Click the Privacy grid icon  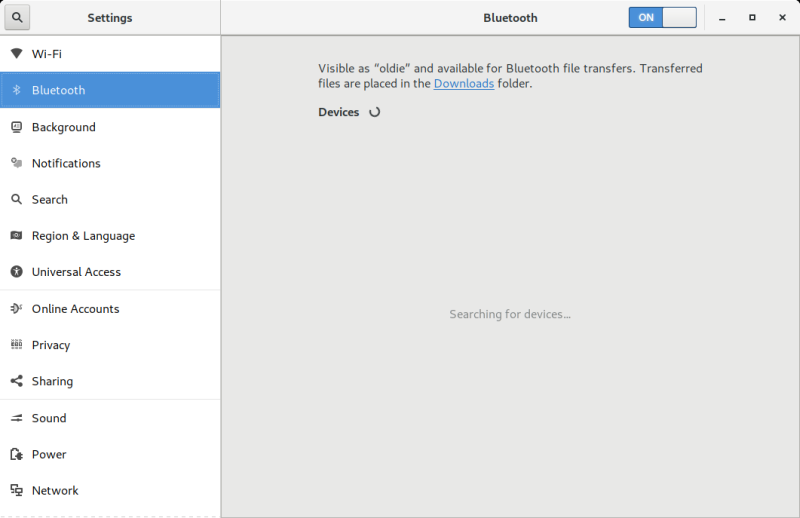coord(16,345)
